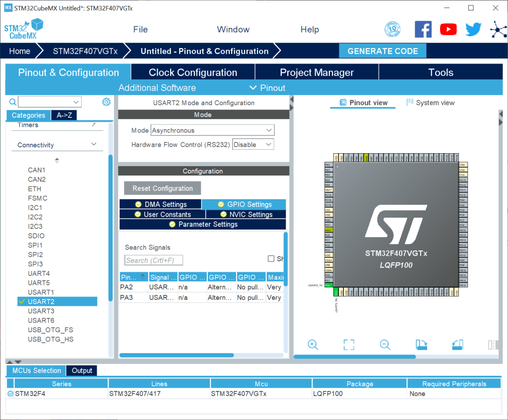Click the fit-to-screen pinout icon
This screenshot has width=508, height=420.
[349, 345]
